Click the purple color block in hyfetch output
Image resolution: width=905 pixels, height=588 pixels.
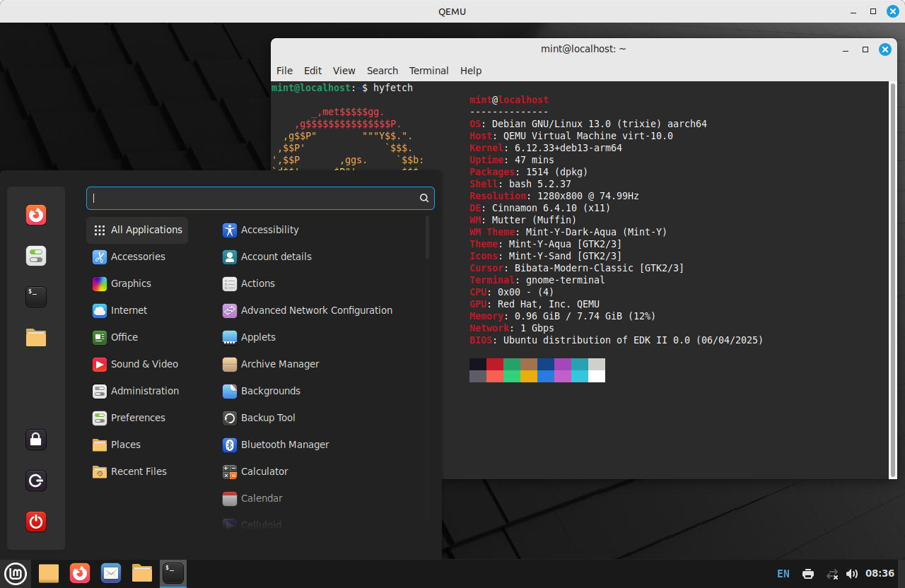(563, 365)
